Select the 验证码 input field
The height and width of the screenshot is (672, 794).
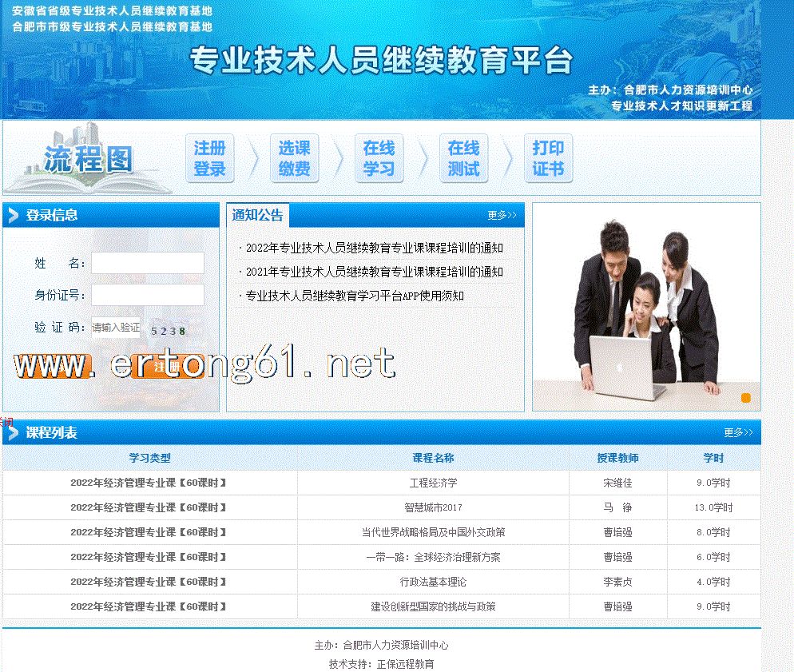(x=116, y=328)
